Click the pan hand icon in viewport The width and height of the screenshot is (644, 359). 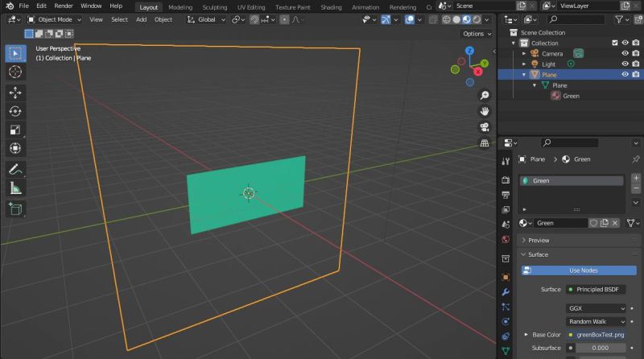[485, 111]
